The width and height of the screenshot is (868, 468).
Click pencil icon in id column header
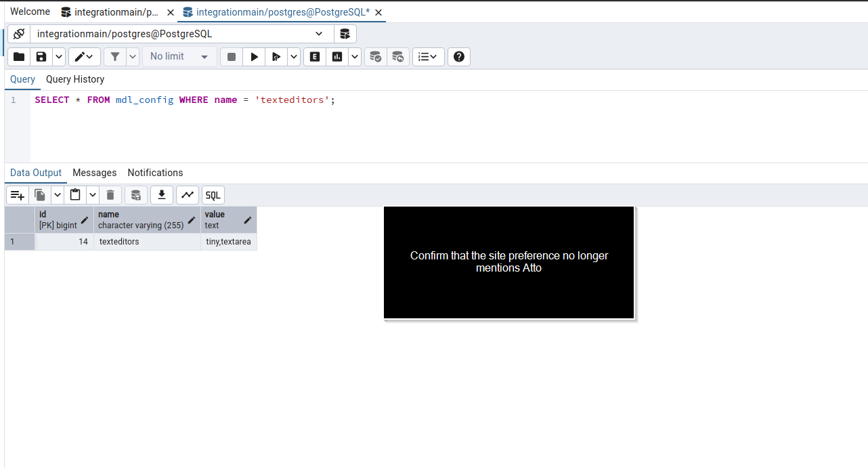click(x=85, y=220)
